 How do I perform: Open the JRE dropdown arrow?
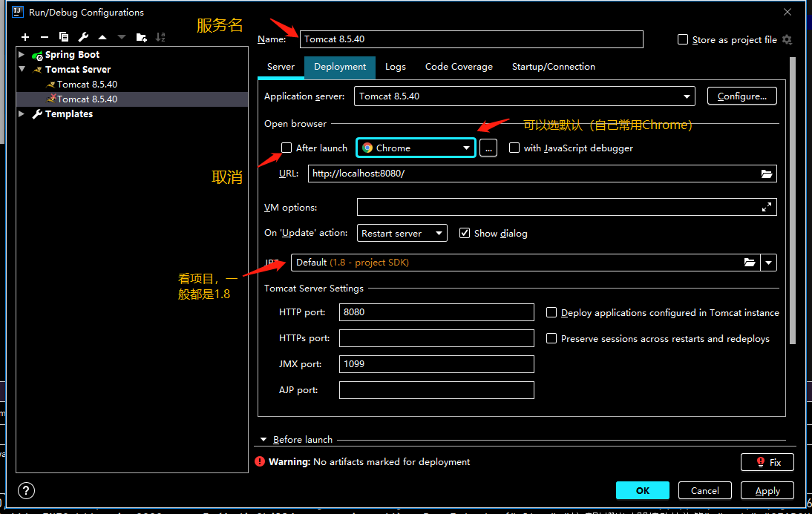point(768,263)
